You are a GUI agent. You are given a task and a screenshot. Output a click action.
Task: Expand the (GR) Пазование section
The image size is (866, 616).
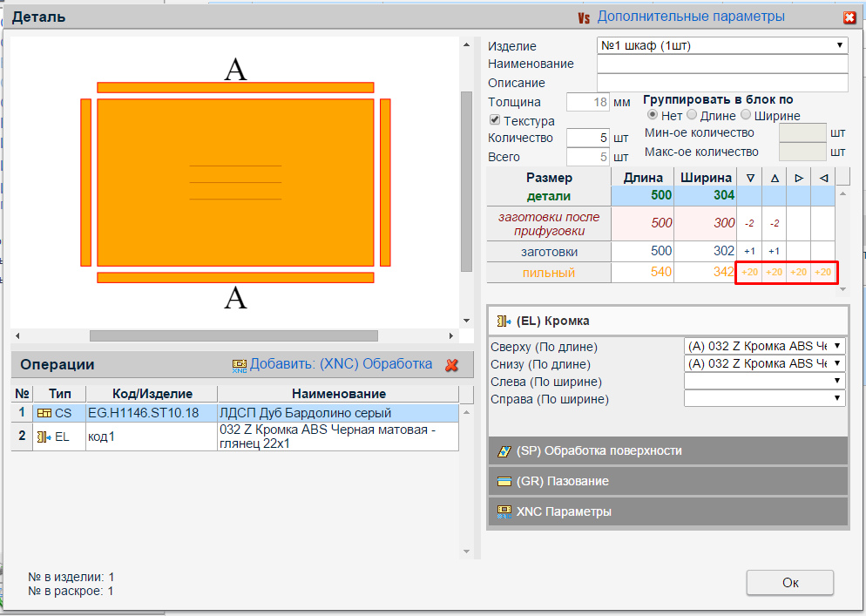[668, 481]
